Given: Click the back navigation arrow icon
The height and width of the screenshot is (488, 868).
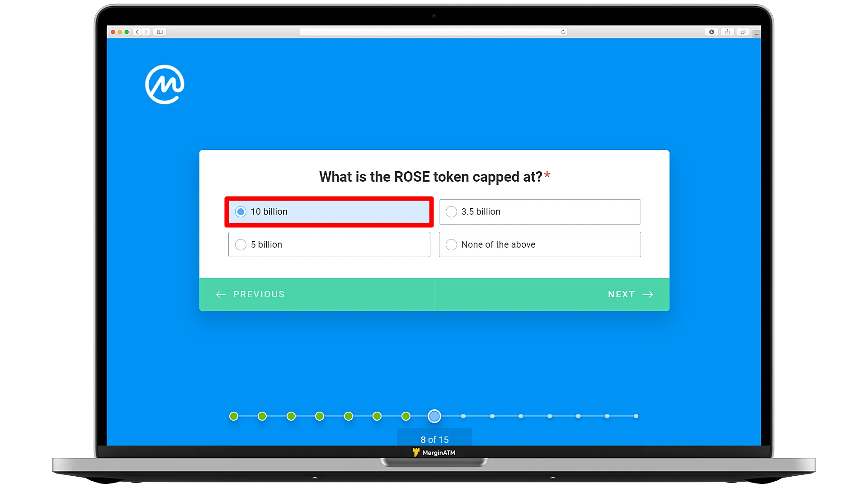Looking at the screenshot, I should (x=221, y=294).
